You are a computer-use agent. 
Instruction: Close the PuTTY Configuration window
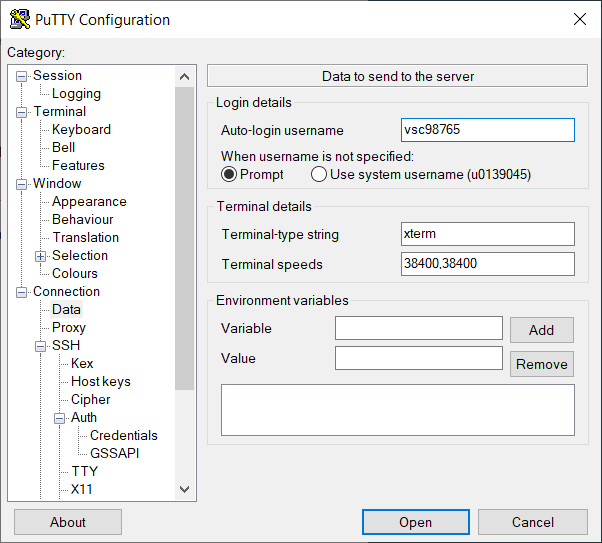[580, 19]
